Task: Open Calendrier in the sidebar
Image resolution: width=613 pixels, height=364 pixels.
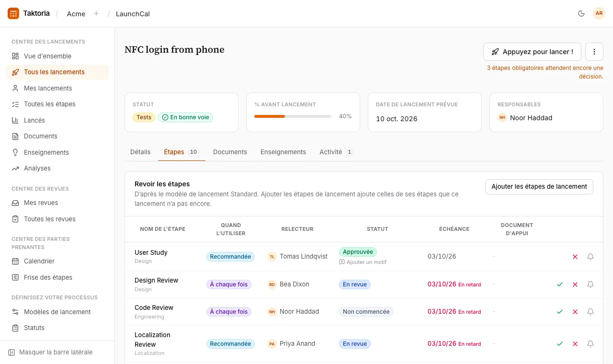Action: tap(57, 261)
